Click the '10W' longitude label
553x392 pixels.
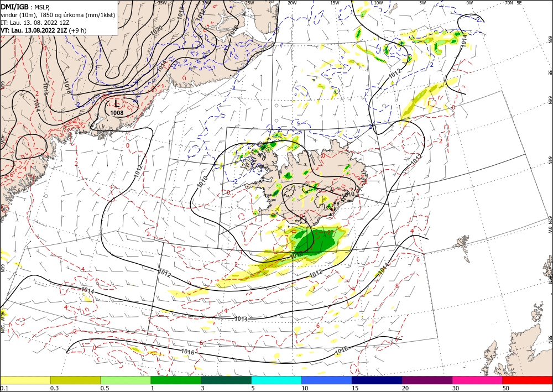click(378, 3)
